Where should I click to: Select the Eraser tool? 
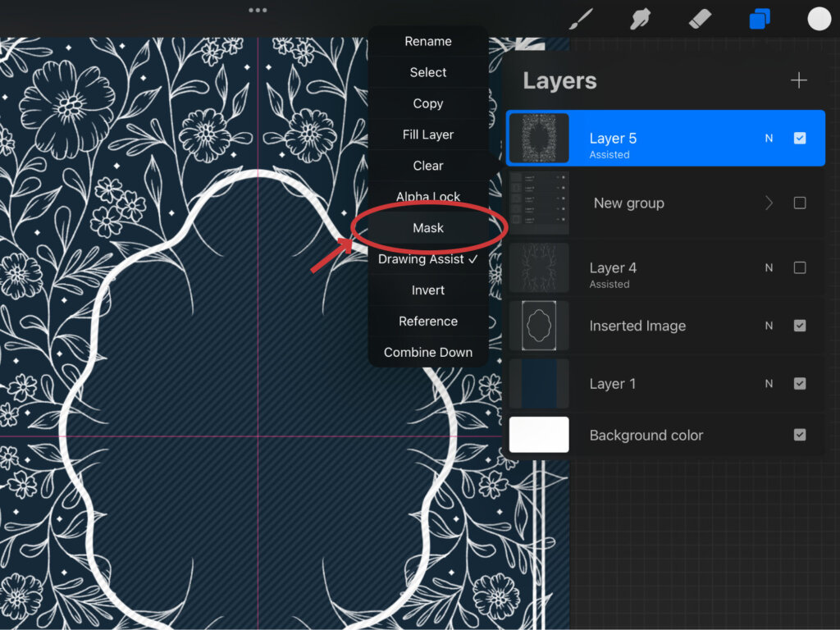(698, 19)
